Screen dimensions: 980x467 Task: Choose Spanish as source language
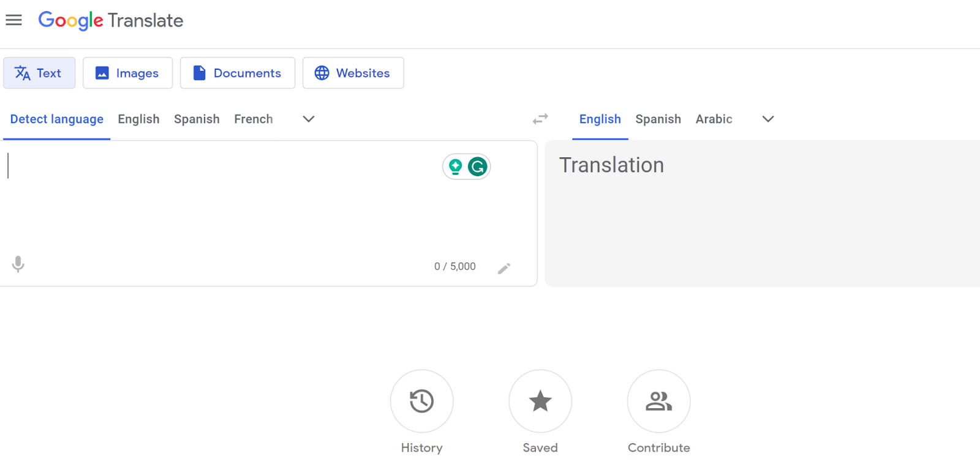(197, 119)
